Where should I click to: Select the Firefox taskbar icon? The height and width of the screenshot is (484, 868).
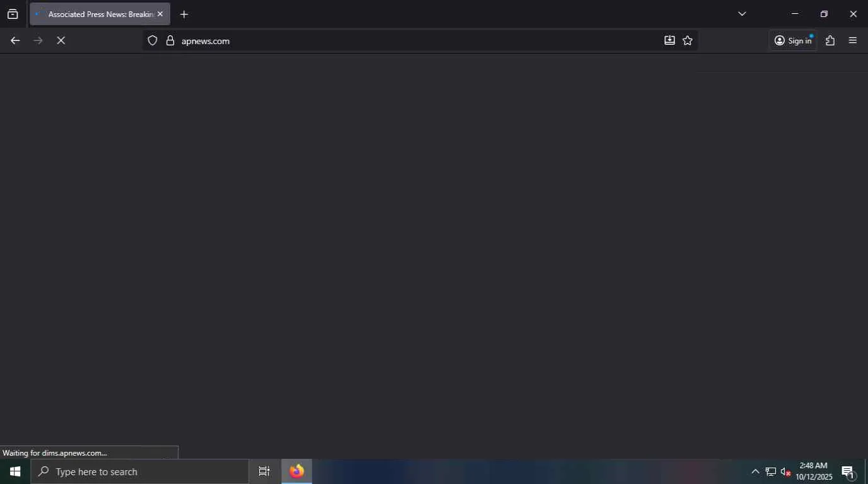coord(296,471)
